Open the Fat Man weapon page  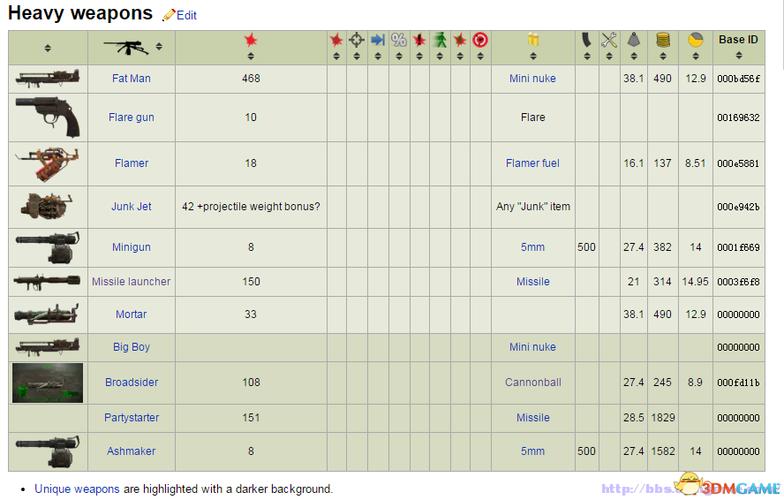pos(131,78)
